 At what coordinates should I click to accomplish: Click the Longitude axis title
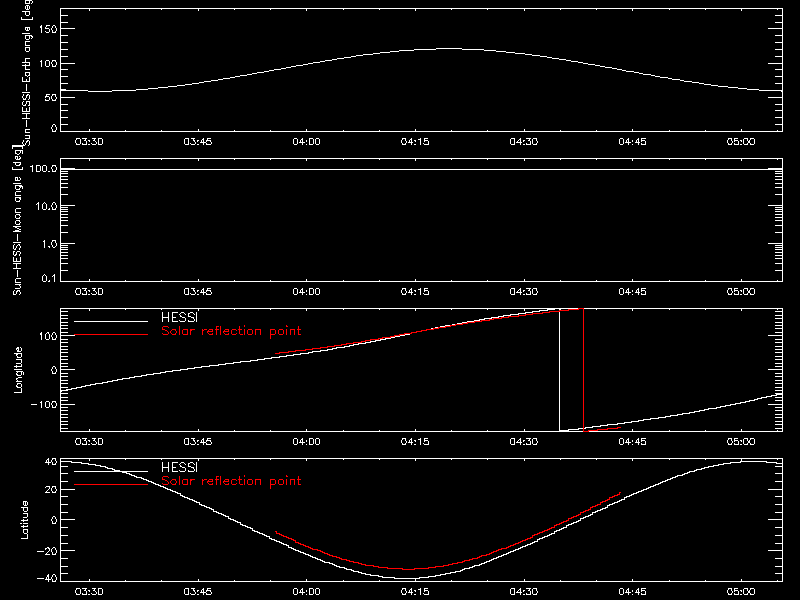(18, 370)
